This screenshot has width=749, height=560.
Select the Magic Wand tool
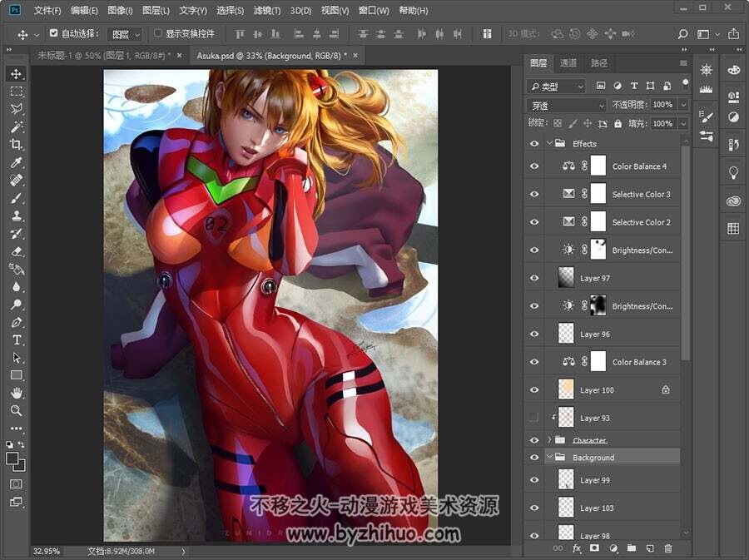(17, 127)
